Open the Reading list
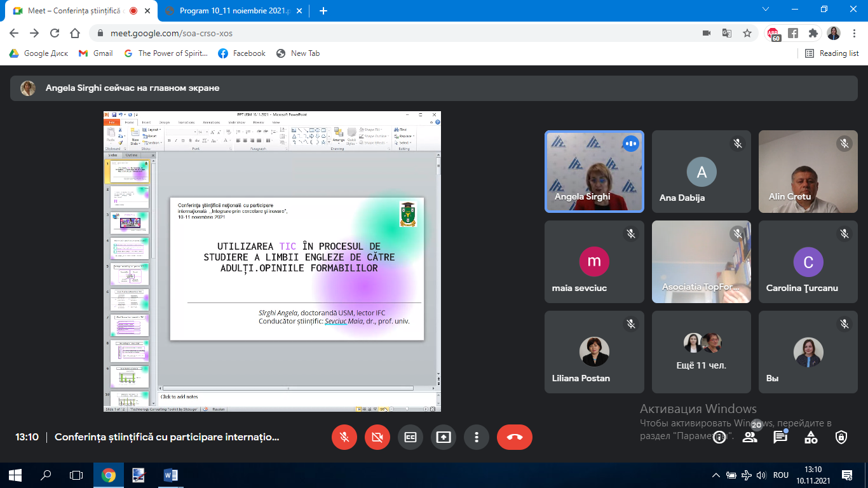This screenshot has width=868, height=488. pyautogui.click(x=832, y=53)
